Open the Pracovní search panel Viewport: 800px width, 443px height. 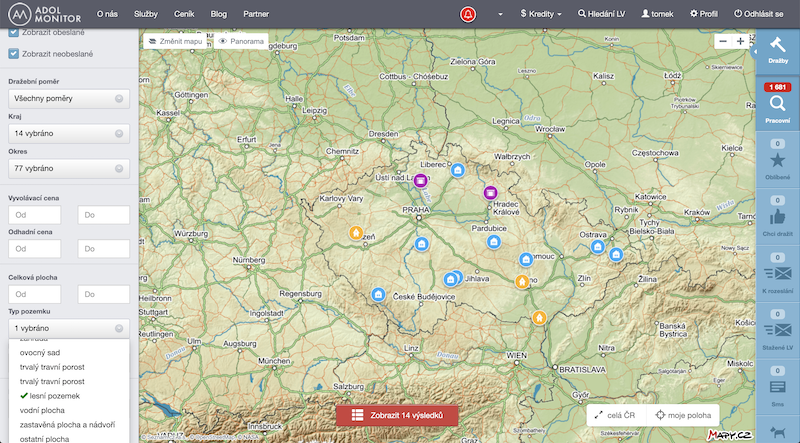coord(778,104)
